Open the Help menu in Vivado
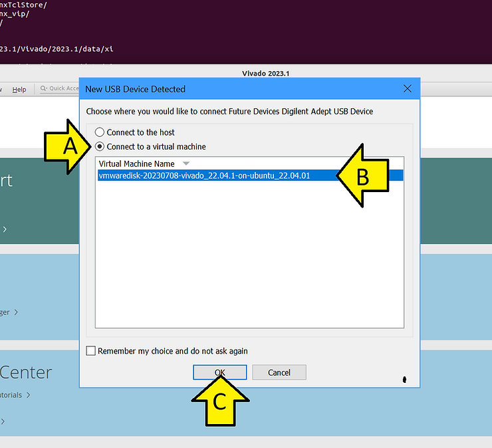492x448 pixels. [x=19, y=90]
